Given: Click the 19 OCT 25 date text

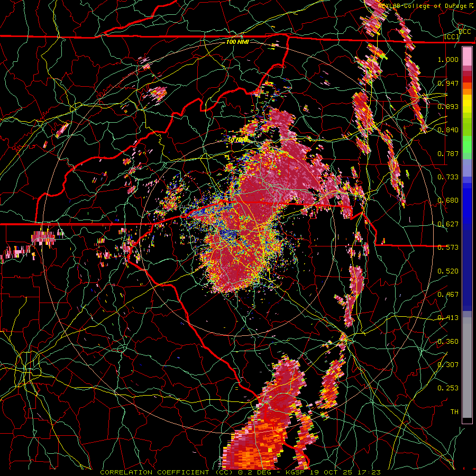Looking at the screenshot, I should click(331, 472).
